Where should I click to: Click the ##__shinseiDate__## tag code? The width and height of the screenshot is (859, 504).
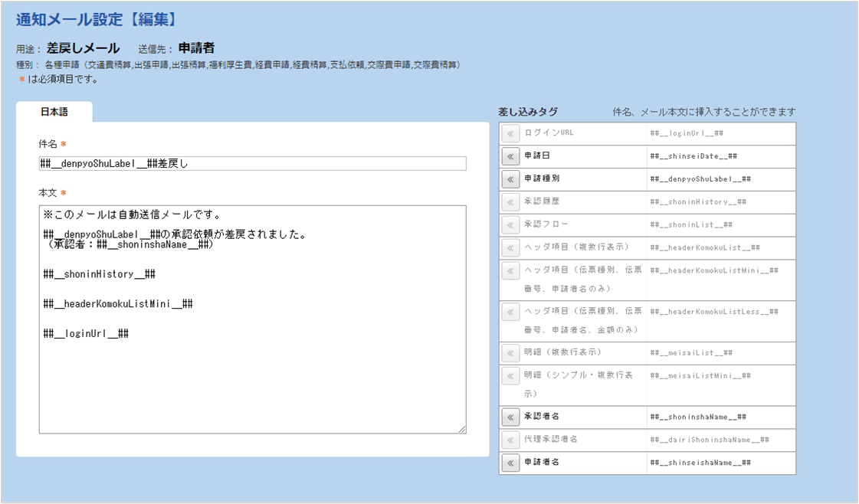[693, 156]
